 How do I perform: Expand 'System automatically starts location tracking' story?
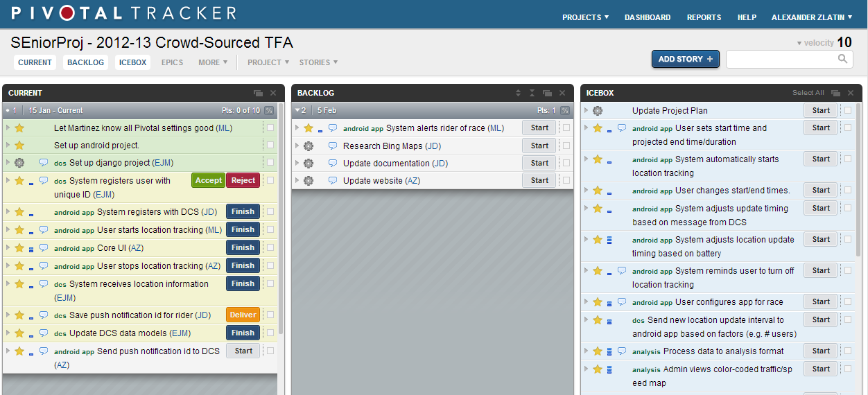pos(587,159)
